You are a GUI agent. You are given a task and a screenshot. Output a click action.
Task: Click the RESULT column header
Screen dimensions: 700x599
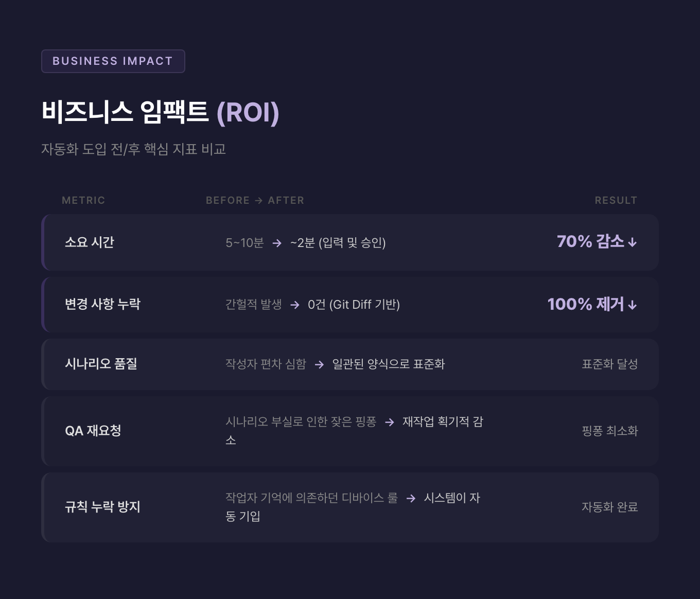(x=616, y=200)
